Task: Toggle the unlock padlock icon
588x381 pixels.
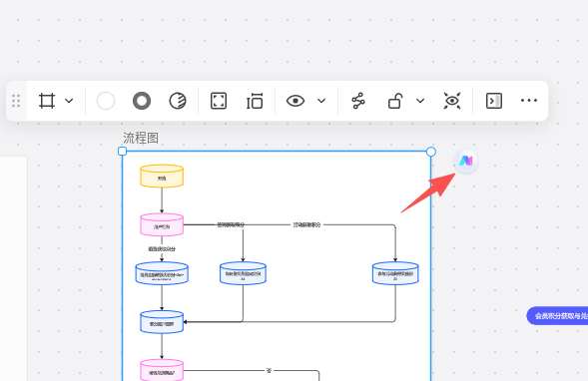Action: click(x=395, y=101)
